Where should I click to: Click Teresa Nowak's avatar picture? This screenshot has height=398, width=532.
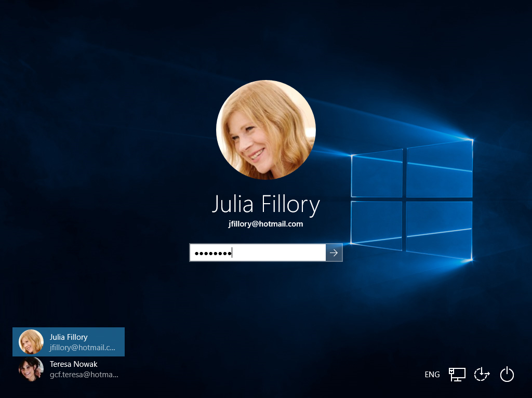click(x=31, y=369)
